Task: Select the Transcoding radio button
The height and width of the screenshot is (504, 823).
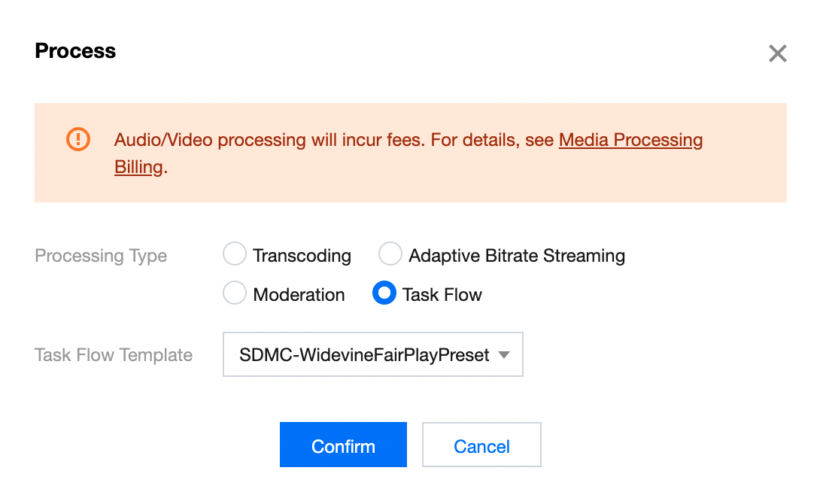Action: click(x=235, y=255)
